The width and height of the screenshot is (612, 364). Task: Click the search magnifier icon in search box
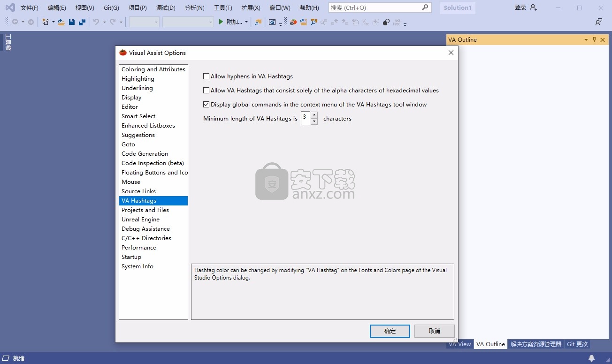(x=425, y=8)
